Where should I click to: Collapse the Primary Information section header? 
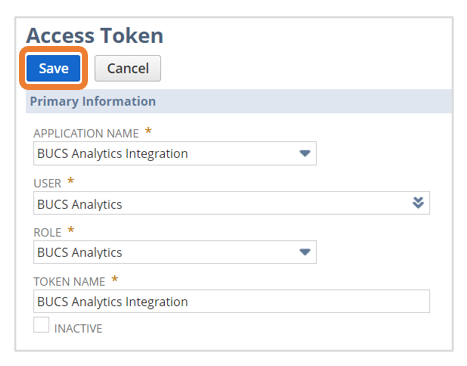point(239,101)
